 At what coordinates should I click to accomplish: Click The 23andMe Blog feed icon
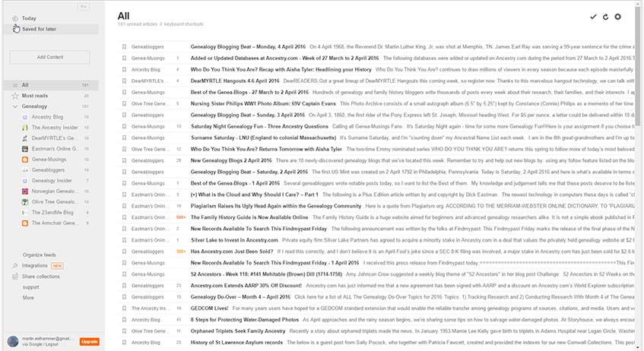click(x=24, y=213)
